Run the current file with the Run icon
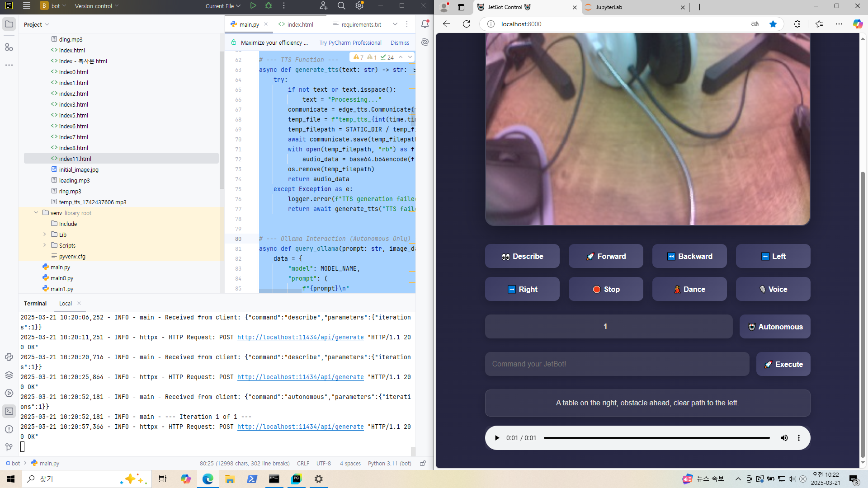 253,6
